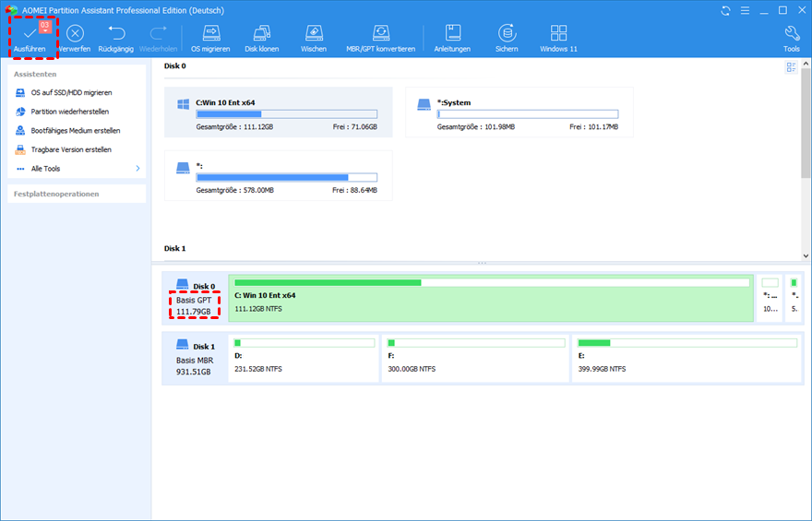This screenshot has height=521, width=812.
Task: Click Rückgängig to undo last operation
Action: [x=116, y=39]
